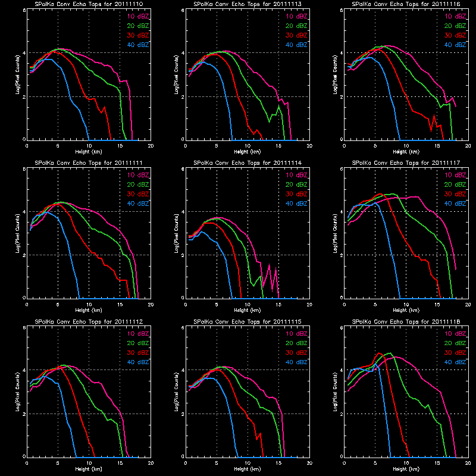This screenshot has width=476, height=476.
Task: Click '30 dBZ' legend in the 20111111 plot
Action: pos(138,194)
